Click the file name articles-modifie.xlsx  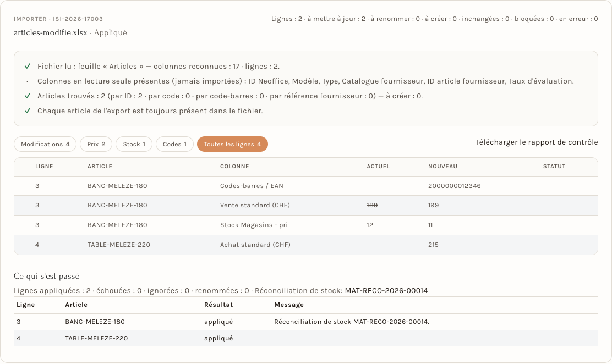point(50,33)
